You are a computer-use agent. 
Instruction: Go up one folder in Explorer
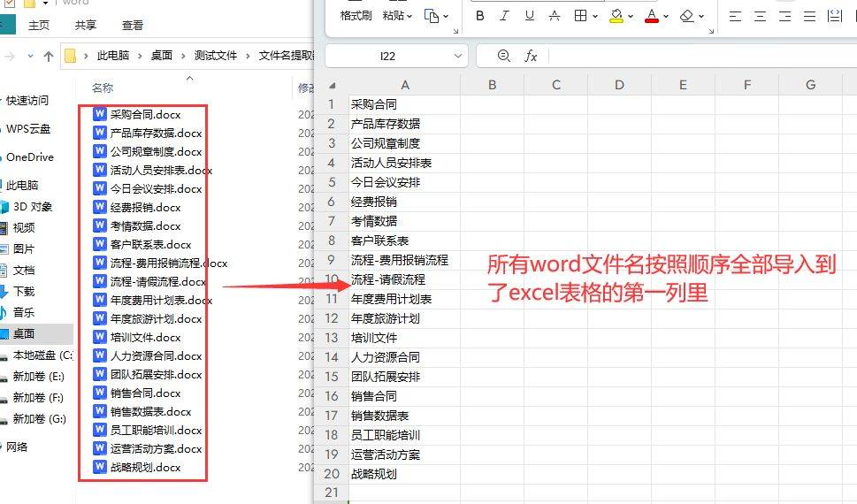click(x=48, y=56)
